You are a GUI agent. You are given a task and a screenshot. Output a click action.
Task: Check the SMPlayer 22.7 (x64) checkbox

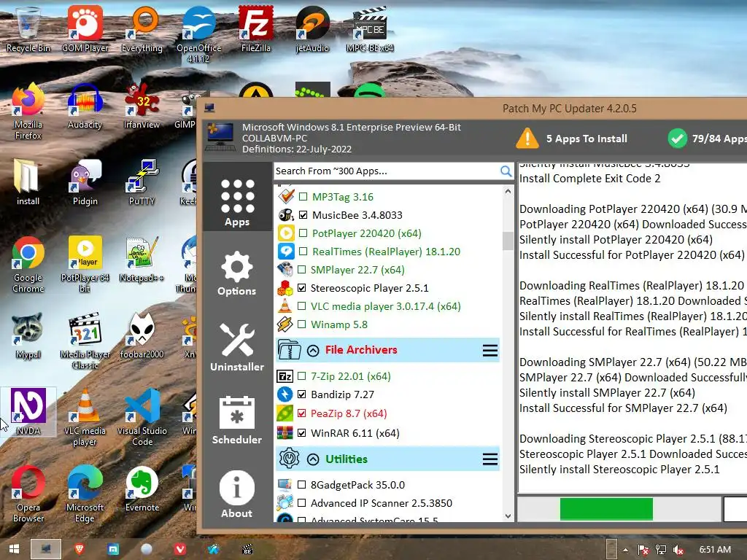click(x=301, y=270)
